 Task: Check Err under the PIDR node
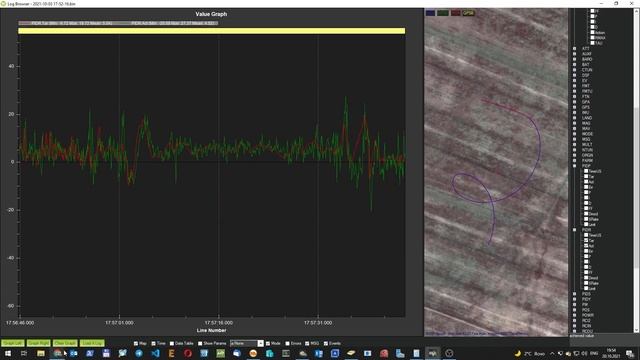click(586, 251)
